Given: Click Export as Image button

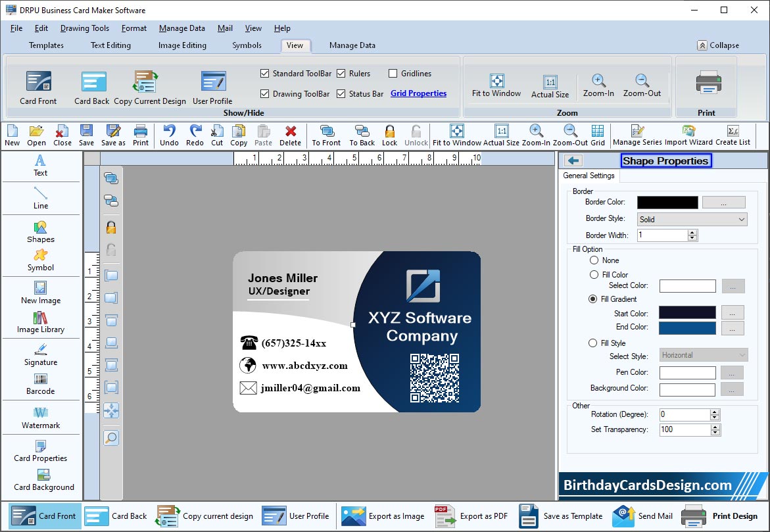Looking at the screenshot, I should [x=383, y=516].
